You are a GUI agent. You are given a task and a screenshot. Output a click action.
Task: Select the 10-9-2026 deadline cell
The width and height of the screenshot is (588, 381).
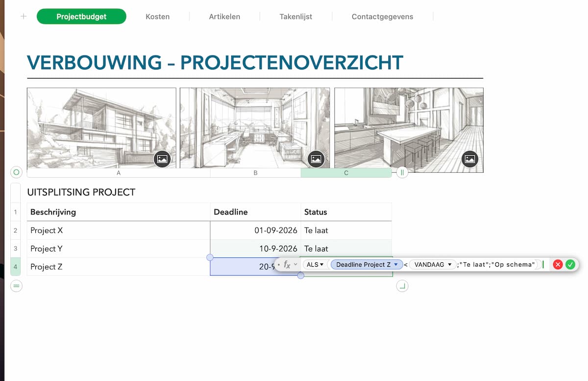click(255, 249)
